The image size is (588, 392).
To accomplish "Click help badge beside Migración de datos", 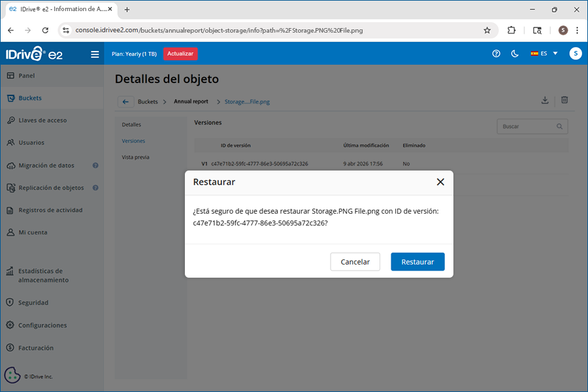I will tap(95, 165).
